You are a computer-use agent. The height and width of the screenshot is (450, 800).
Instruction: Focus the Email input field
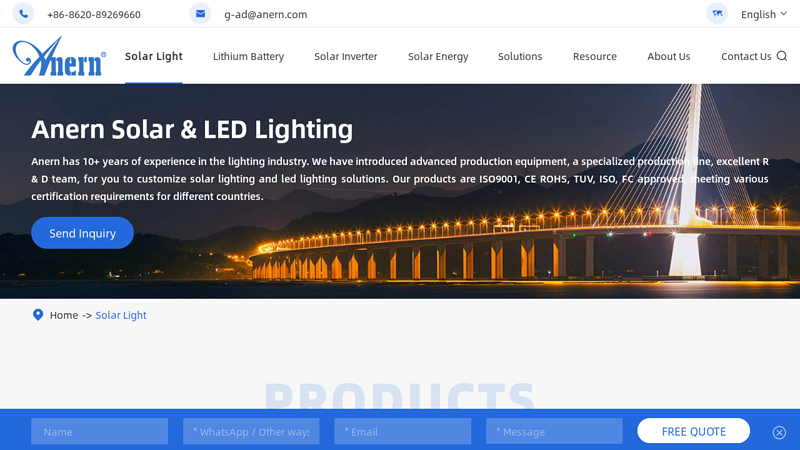403,431
